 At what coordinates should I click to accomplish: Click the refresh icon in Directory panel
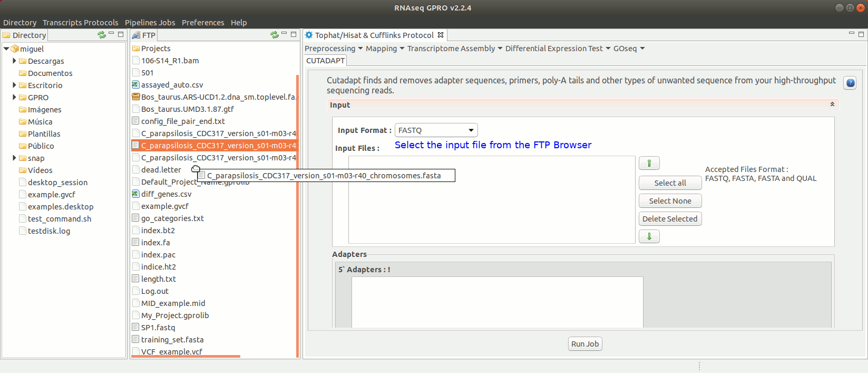[101, 35]
